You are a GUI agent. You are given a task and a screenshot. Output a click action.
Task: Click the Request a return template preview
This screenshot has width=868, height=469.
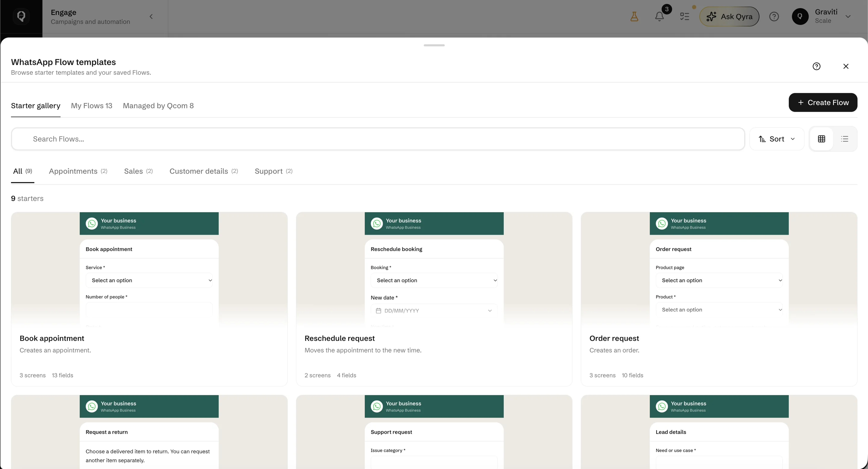coord(149,432)
